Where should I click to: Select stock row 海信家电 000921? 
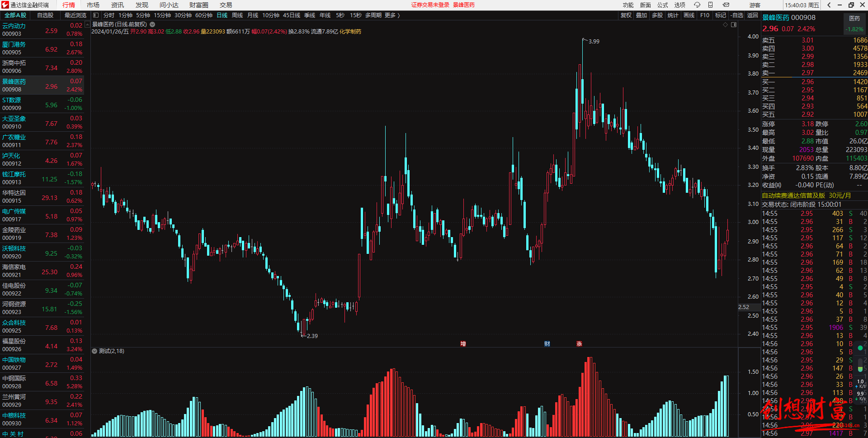pyautogui.click(x=42, y=271)
